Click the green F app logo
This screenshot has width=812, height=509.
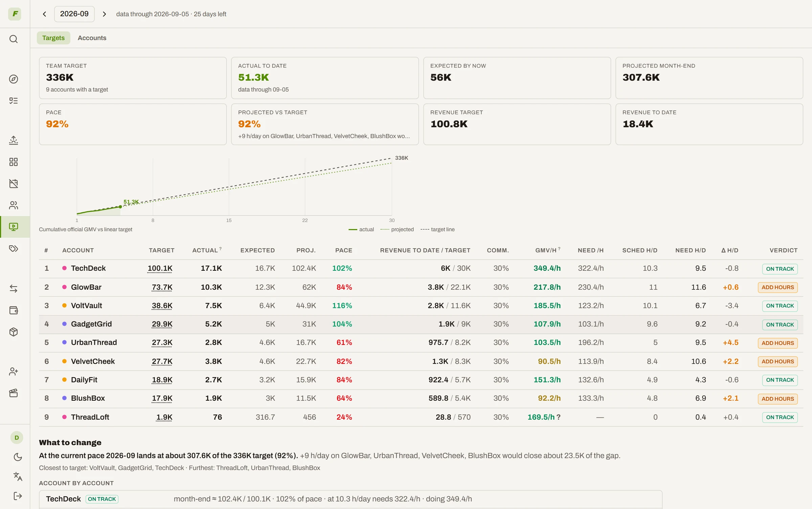15,14
